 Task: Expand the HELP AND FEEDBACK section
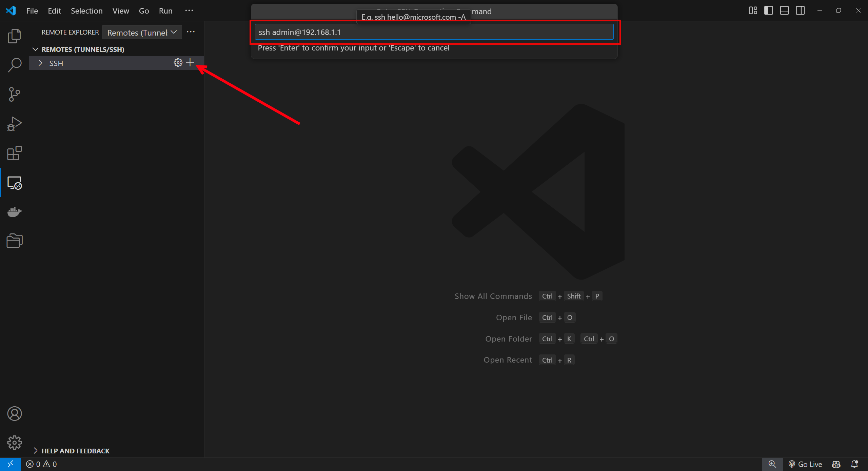point(36,451)
